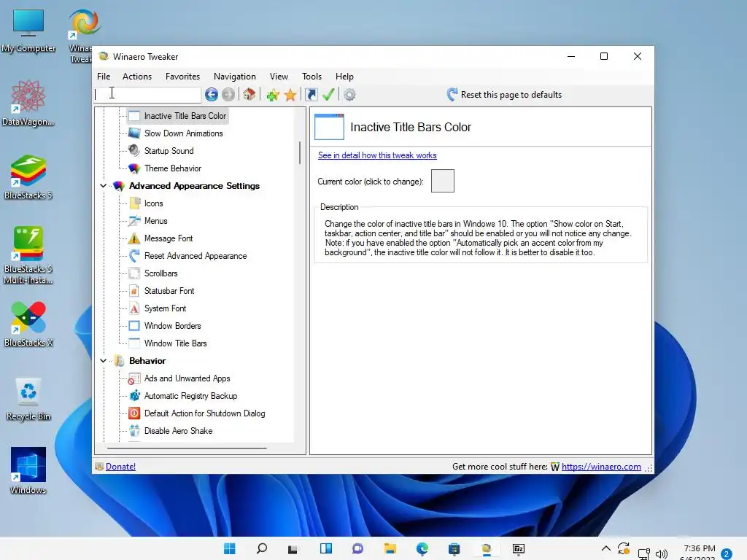The height and width of the screenshot is (560, 747).
Task: Click Reset this page to defaults
Action: (504, 95)
